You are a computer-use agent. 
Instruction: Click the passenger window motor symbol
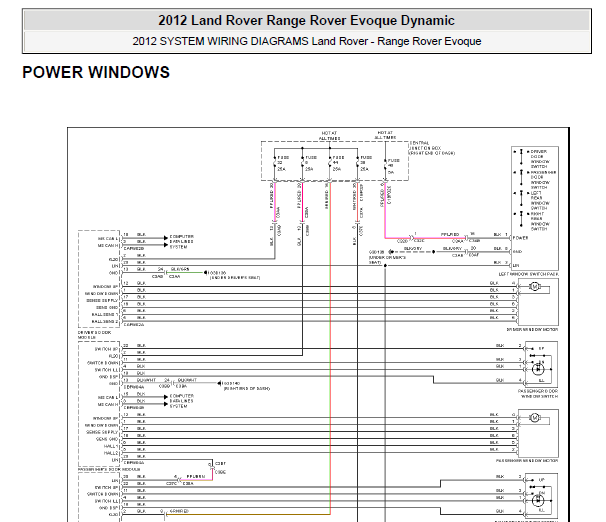click(535, 418)
